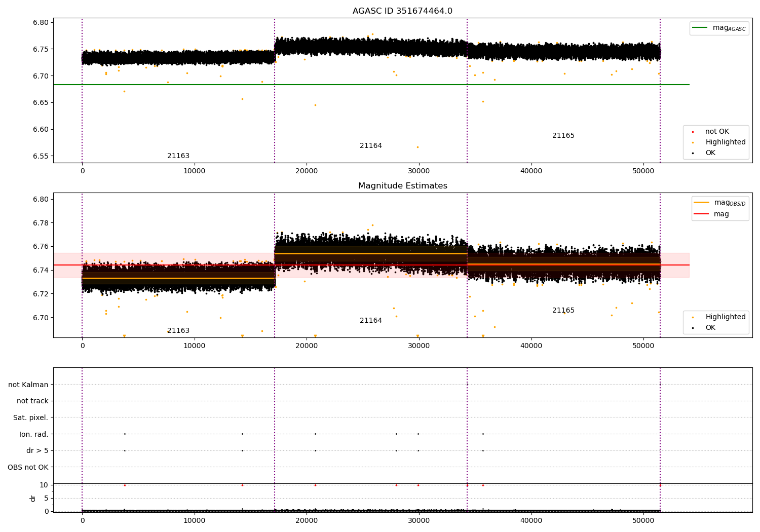Click the 5 tick on the dr axis

click(46, 499)
